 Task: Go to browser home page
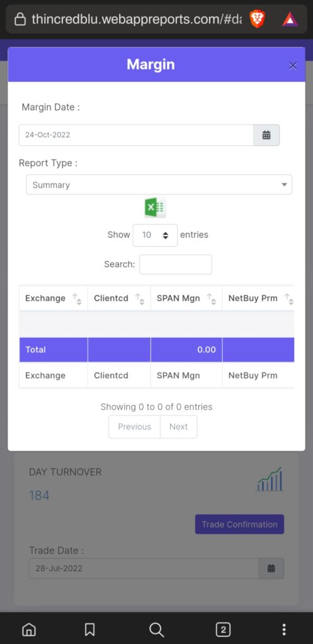[x=29, y=629]
